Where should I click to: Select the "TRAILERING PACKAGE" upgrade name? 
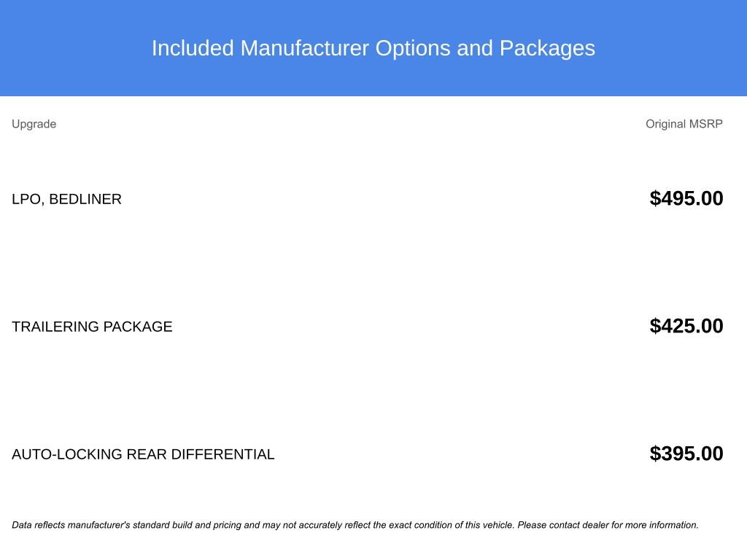[x=92, y=327]
